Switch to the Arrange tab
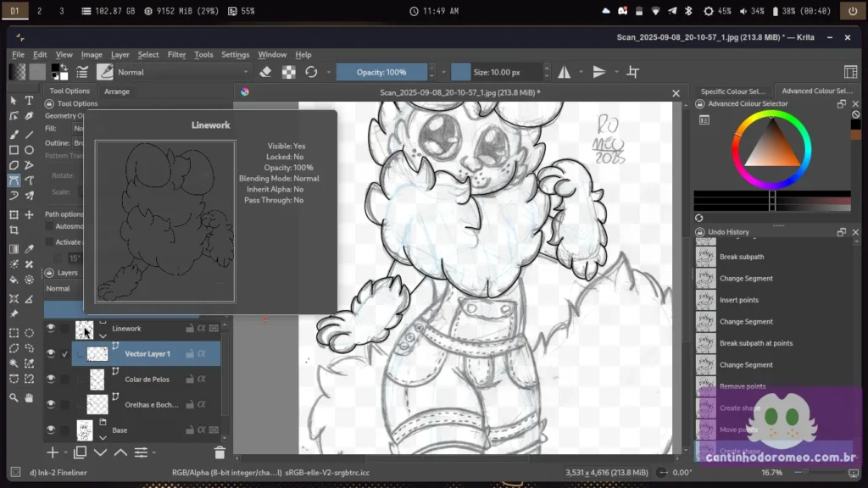The image size is (868, 488). (x=117, y=91)
